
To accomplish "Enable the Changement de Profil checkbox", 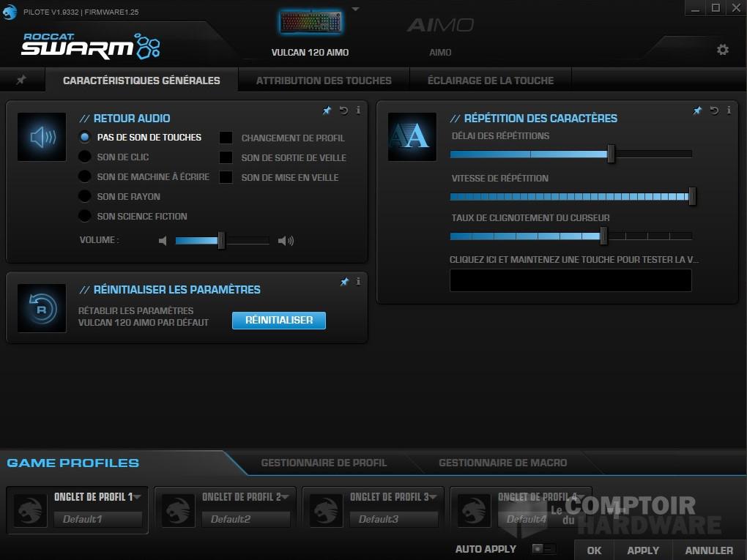I will [x=226, y=138].
